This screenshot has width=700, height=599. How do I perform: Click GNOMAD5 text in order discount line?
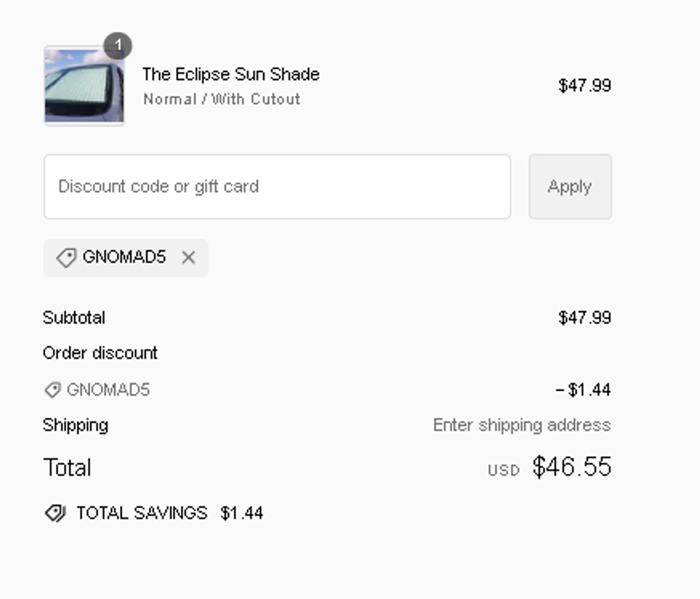pos(108,390)
